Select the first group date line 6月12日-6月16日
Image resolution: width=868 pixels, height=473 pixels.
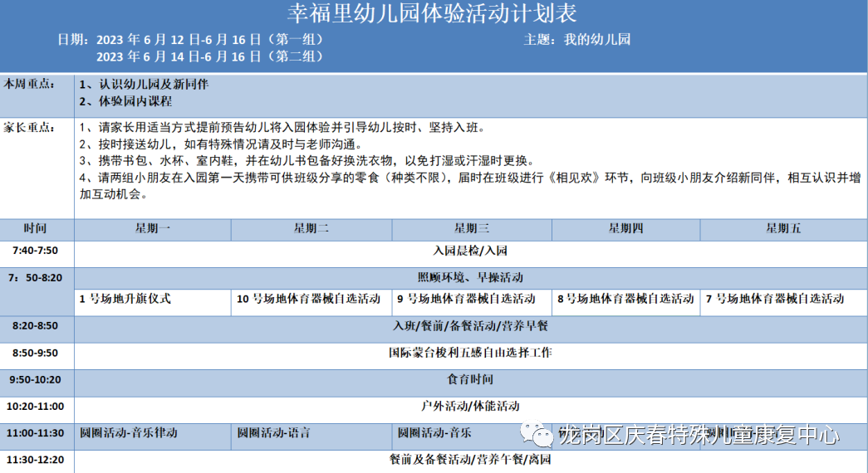click(x=209, y=40)
